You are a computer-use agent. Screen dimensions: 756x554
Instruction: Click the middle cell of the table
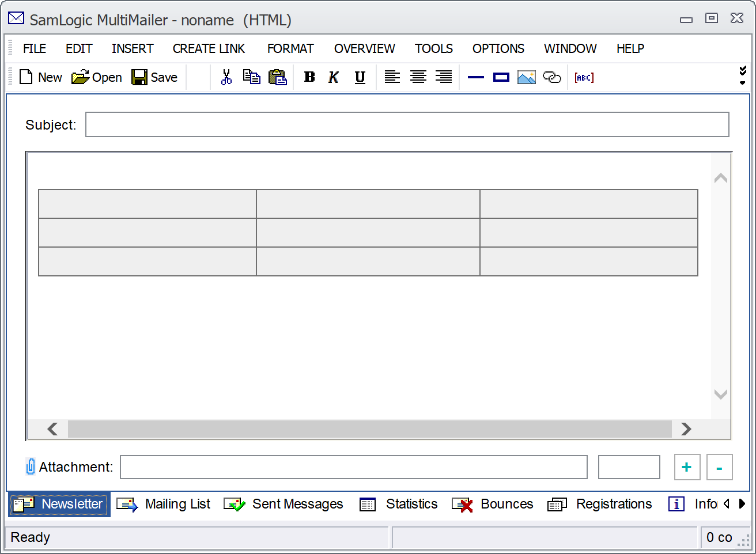(x=368, y=233)
